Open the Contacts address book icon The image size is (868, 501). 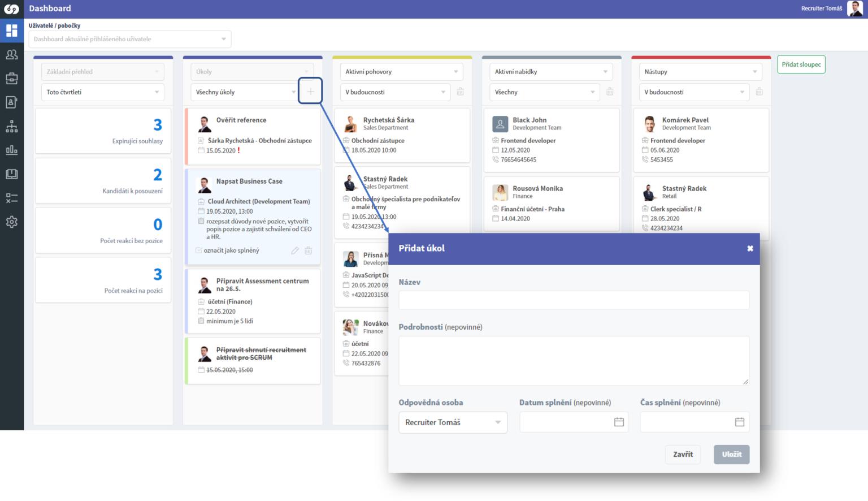pos(12,102)
